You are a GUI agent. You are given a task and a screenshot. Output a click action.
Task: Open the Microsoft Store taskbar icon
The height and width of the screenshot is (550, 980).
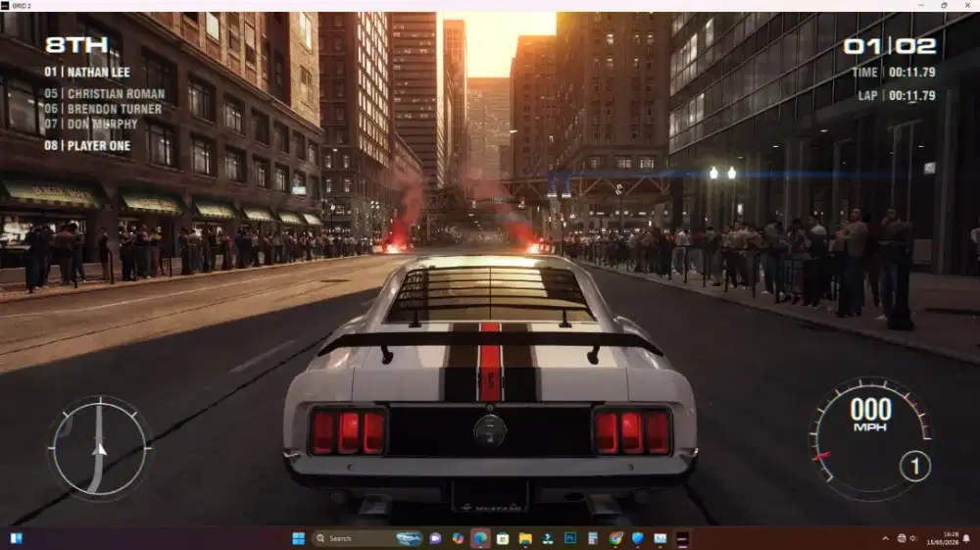click(503, 538)
